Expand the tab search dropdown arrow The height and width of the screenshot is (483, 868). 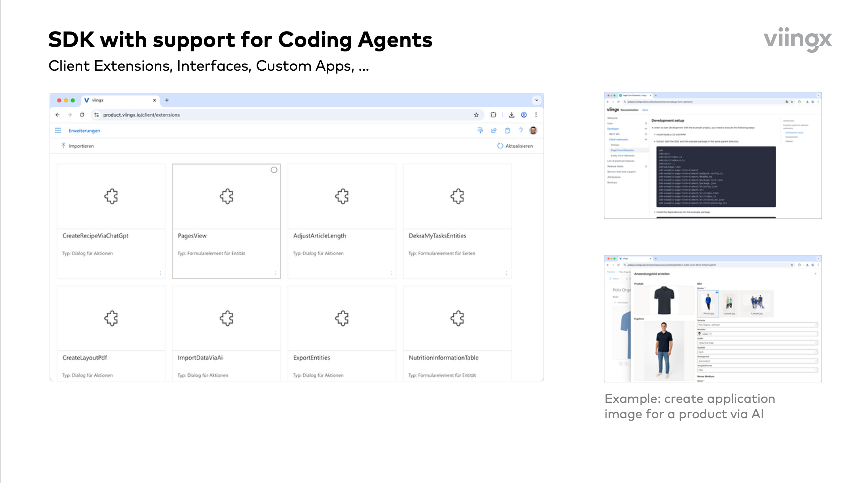[x=537, y=100]
